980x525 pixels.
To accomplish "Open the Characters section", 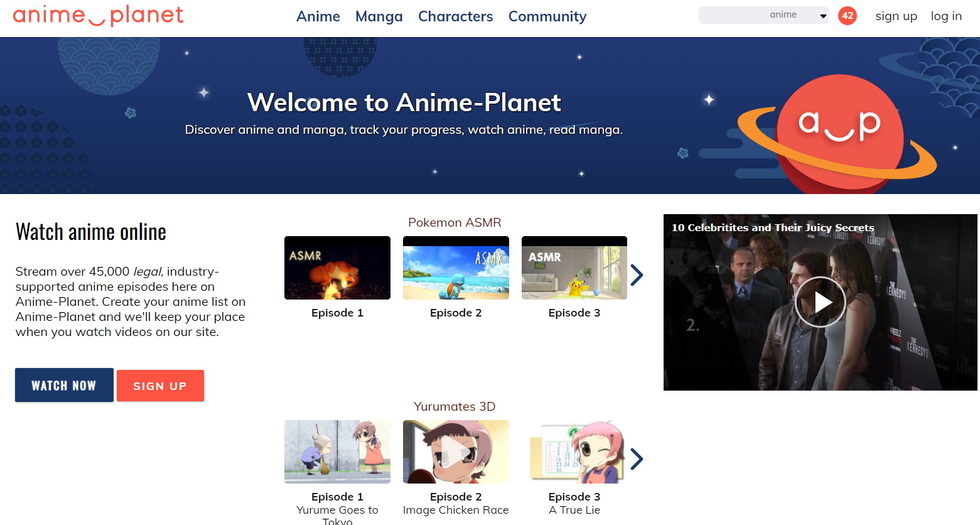I will pyautogui.click(x=455, y=16).
